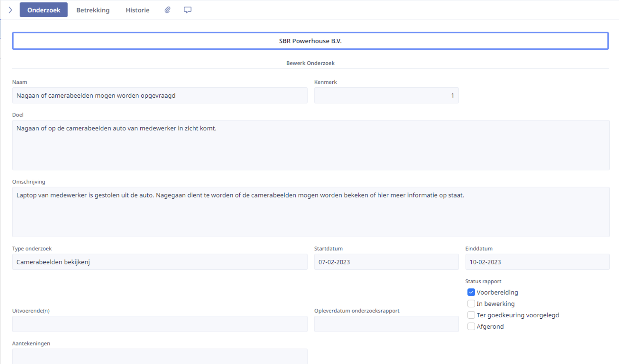
Task: Click the Naam input field
Action: [160, 95]
